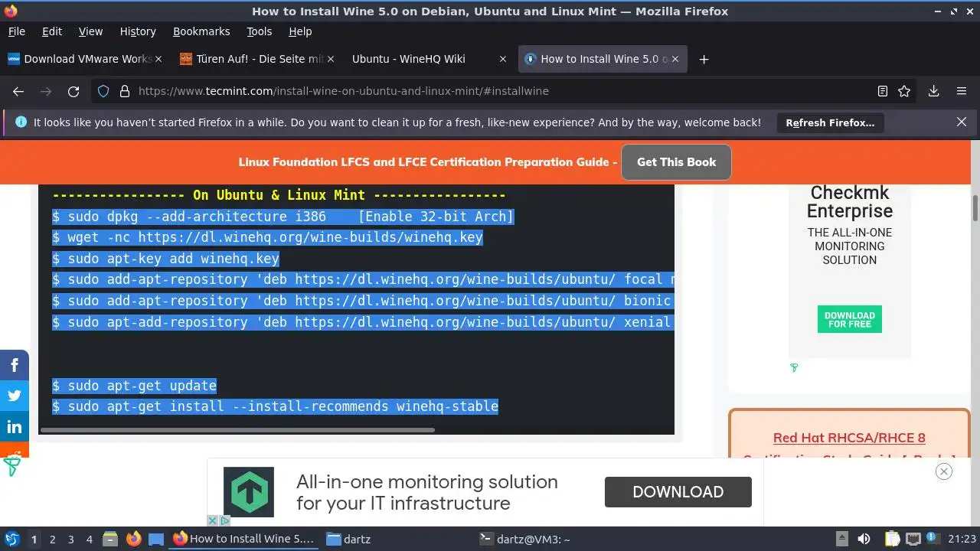Close the Türen Auf! tab
The height and width of the screenshot is (551, 980).
coord(330,59)
